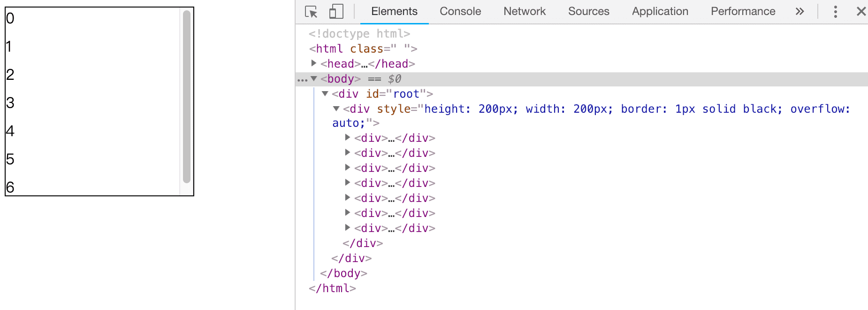Close the DevTools panel

[861, 12]
